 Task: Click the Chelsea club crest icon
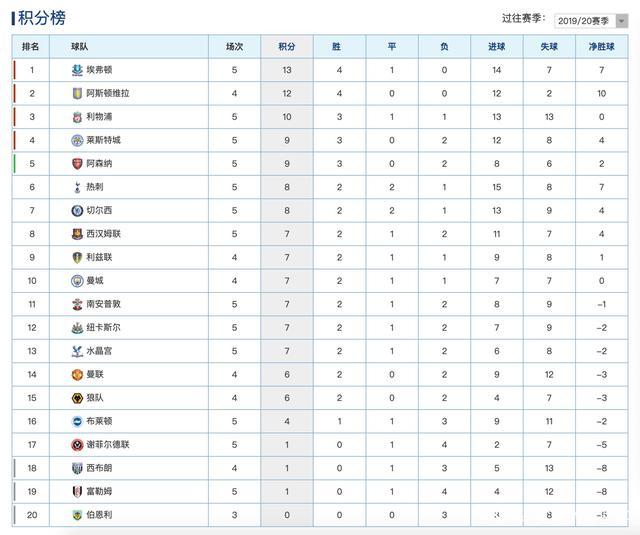click(77, 211)
